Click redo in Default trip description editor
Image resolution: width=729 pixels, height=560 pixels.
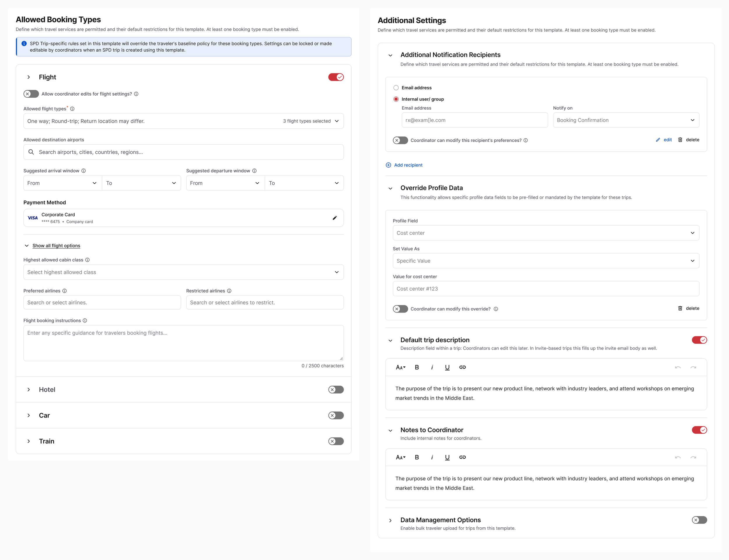point(693,367)
